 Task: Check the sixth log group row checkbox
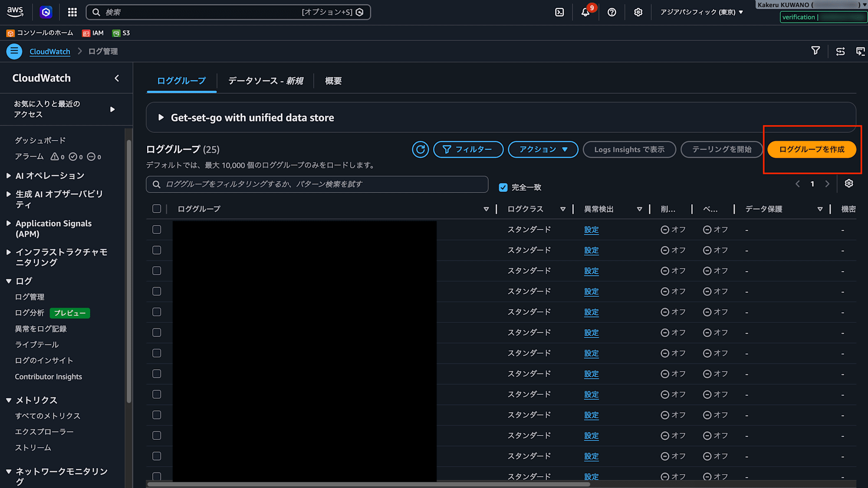point(157,332)
